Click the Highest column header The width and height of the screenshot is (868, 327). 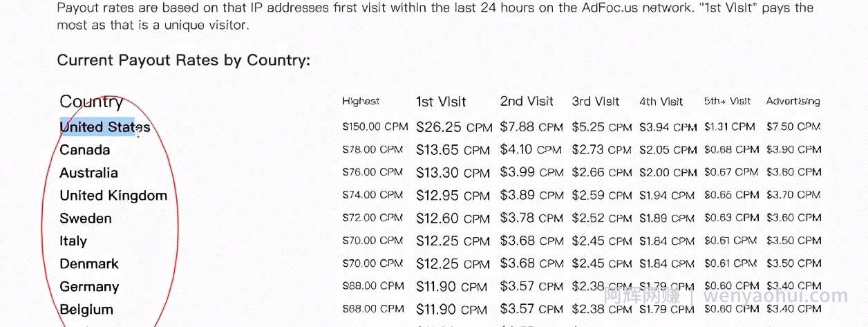coord(361,102)
